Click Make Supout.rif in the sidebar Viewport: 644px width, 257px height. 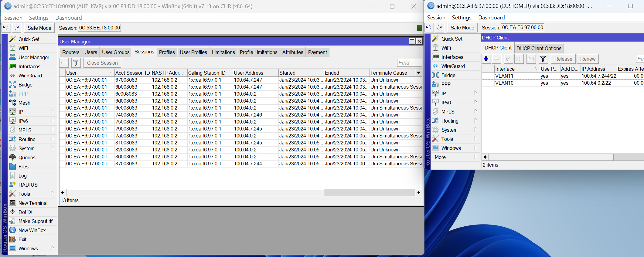(33, 221)
